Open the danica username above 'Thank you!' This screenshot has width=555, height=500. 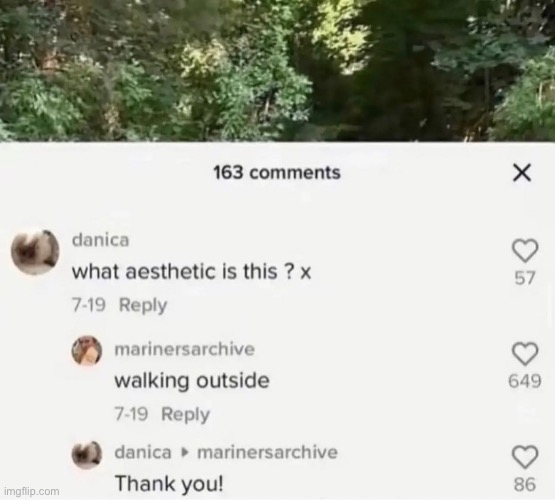click(143, 453)
